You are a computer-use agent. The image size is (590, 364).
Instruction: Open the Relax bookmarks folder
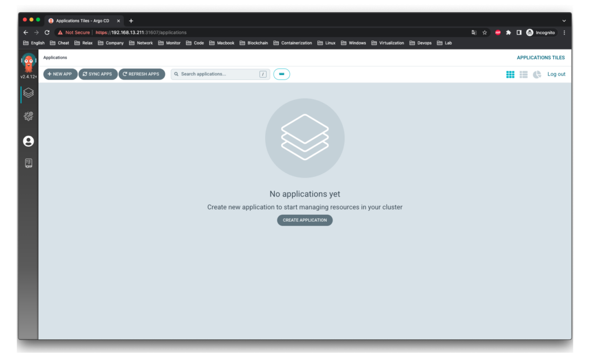(84, 43)
